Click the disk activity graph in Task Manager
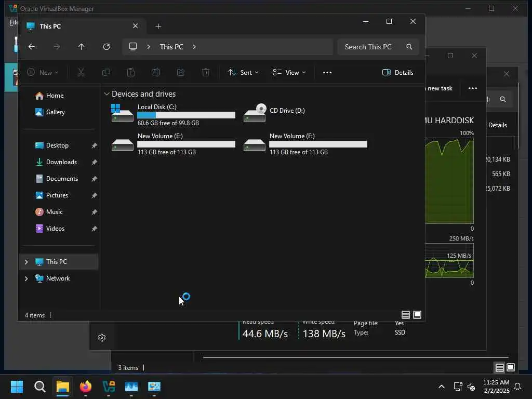The image size is (532, 399). click(x=449, y=180)
